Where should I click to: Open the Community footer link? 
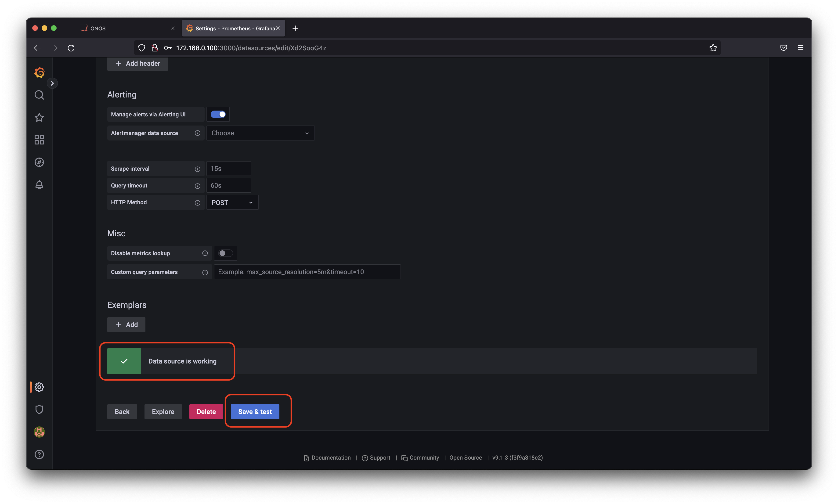coord(420,458)
